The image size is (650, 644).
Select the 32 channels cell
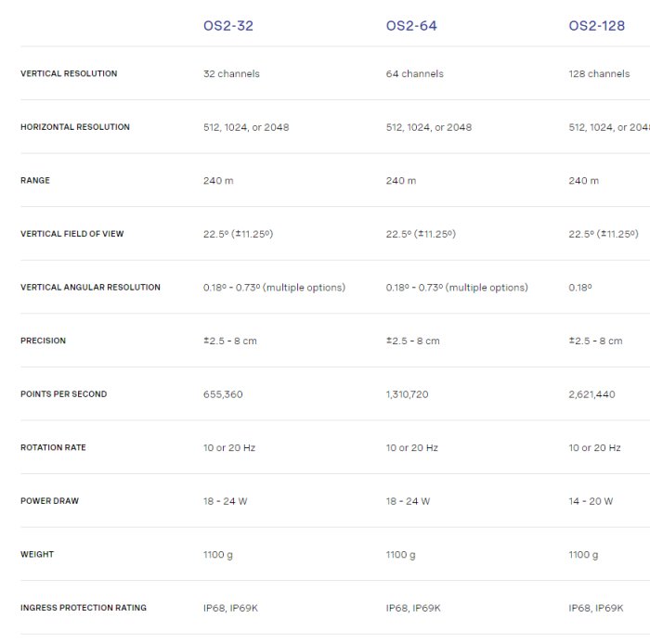(231, 74)
